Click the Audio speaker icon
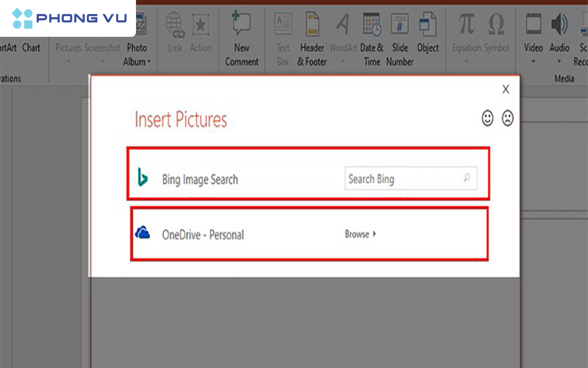The image size is (588, 368). point(559,24)
